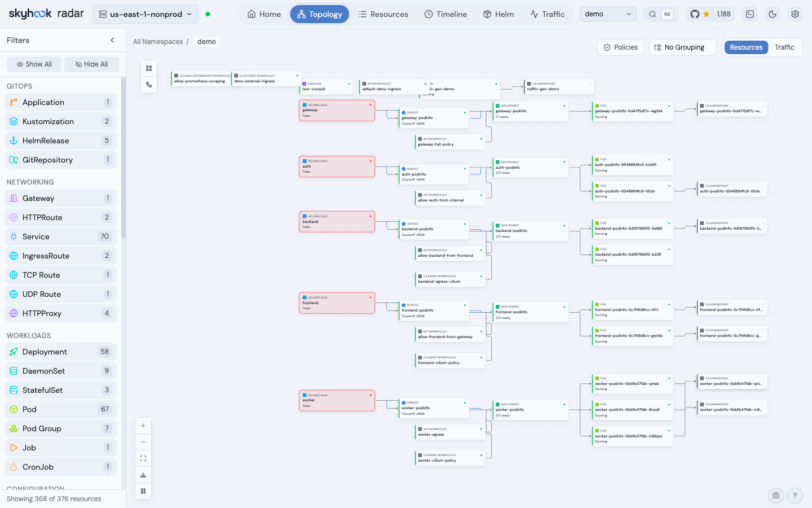Open the demo namespace dropdown
Image resolution: width=812 pixels, height=508 pixels.
(608, 14)
